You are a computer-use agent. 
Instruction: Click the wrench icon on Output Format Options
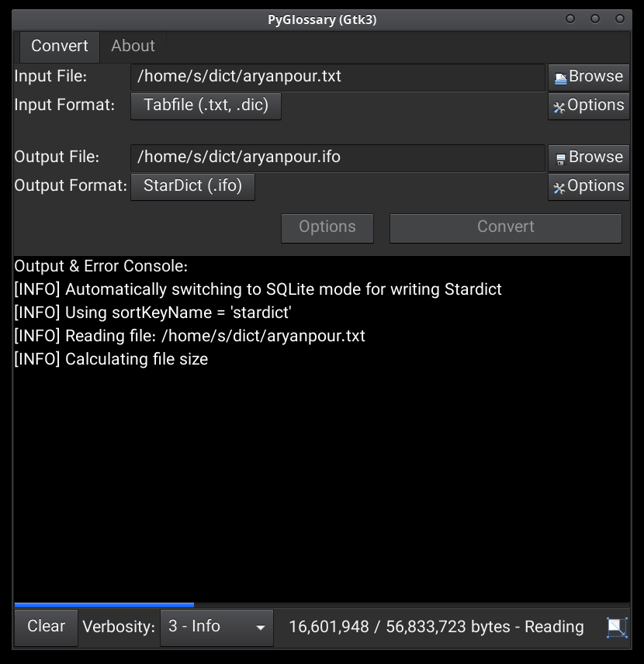[559, 188]
